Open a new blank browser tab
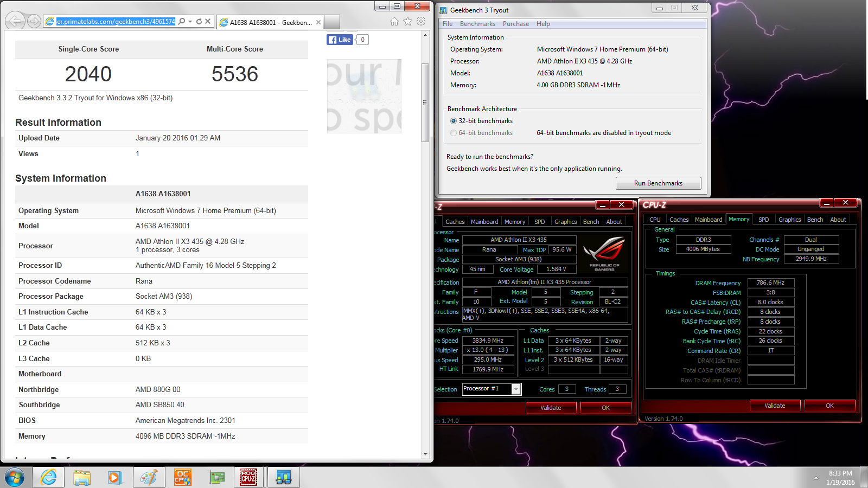This screenshot has width=868, height=488. [x=332, y=22]
